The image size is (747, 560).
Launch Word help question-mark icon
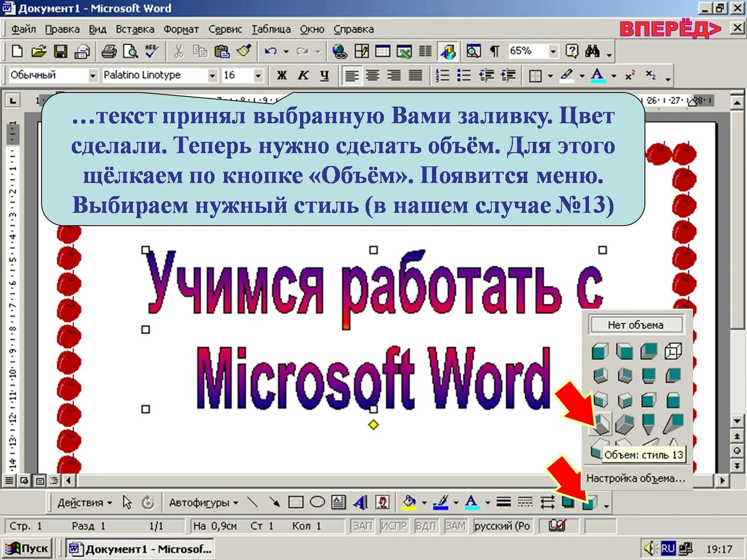pos(572,51)
